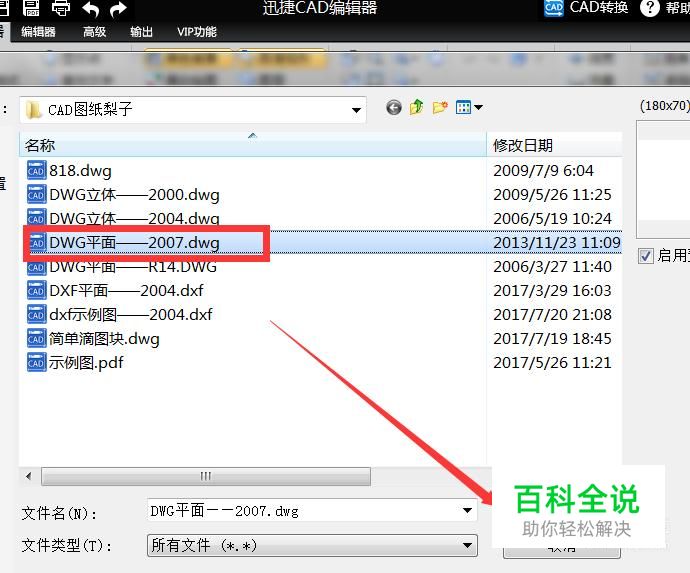Click the print icon in title bar

61,7
